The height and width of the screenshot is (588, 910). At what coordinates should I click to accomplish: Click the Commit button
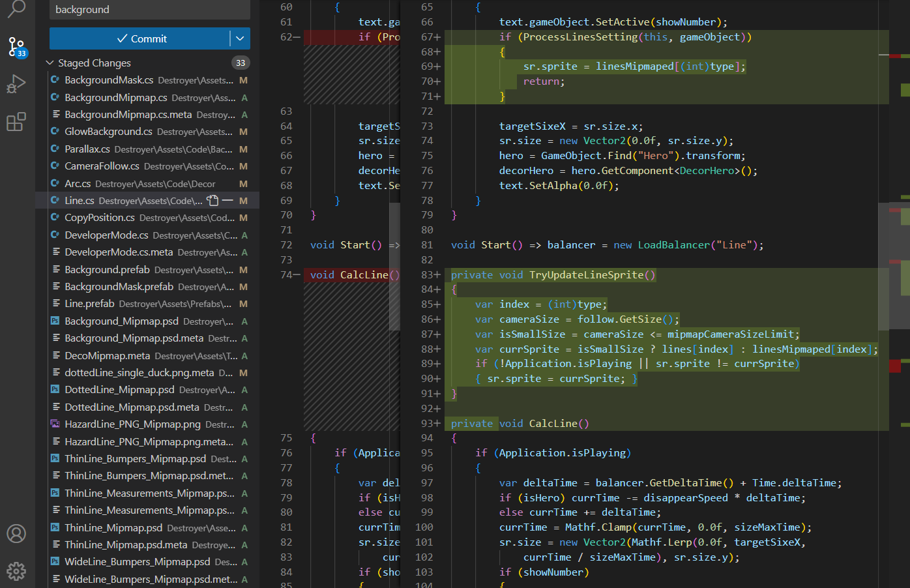pyautogui.click(x=139, y=38)
